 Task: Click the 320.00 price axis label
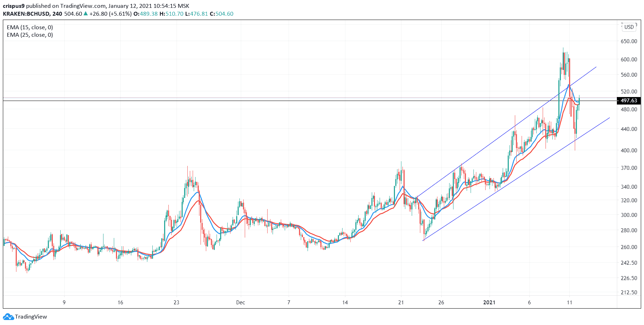tap(629, 200)
